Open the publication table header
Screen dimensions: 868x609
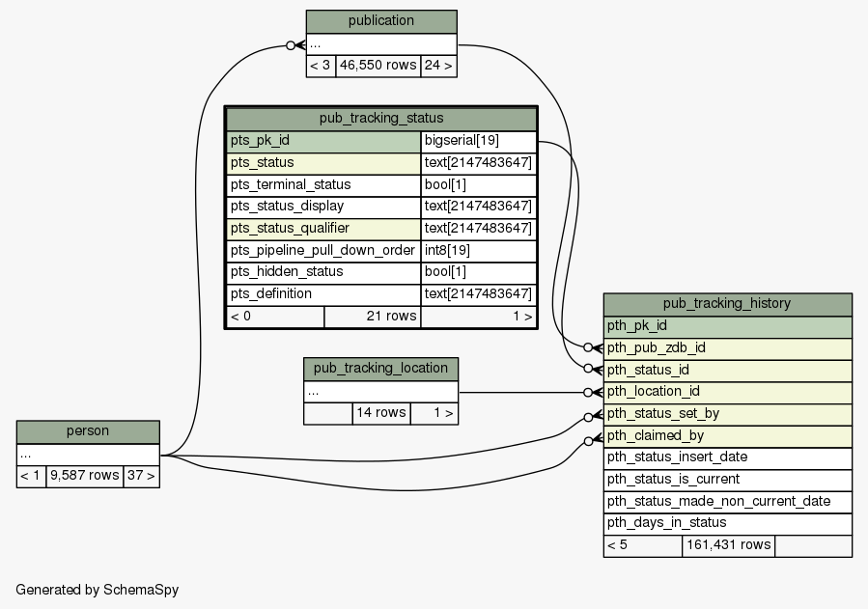[380, 21]
